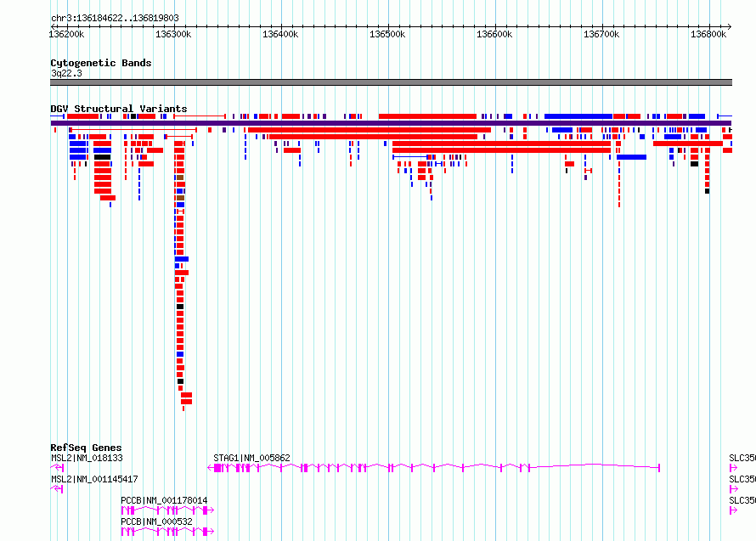
Task: Click the 136800k ruler tick label
Action: (708, 34)
